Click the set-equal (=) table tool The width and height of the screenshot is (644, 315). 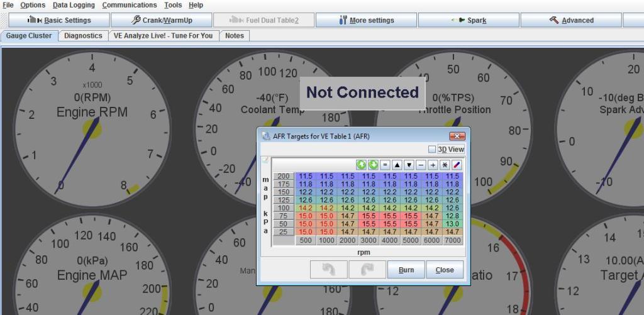385,165
